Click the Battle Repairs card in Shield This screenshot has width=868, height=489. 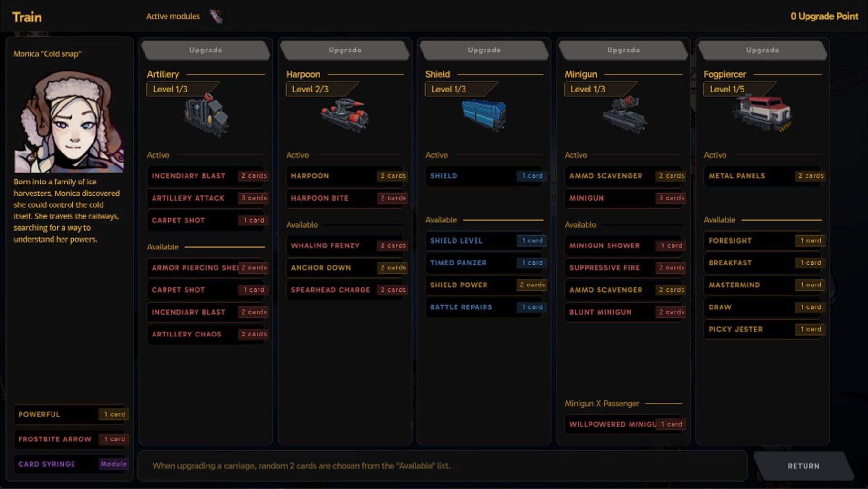[x=484, y=307]
